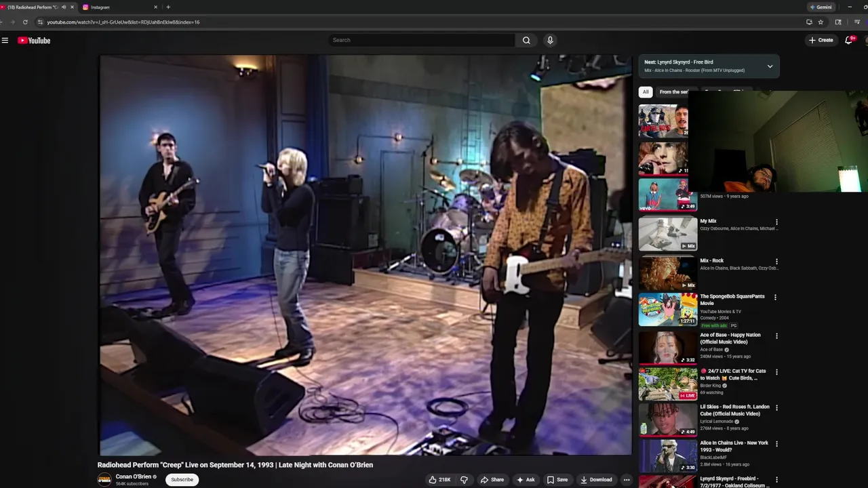
Task: Mute the Radiohead tab audio icon
Action: coord(64,7)
